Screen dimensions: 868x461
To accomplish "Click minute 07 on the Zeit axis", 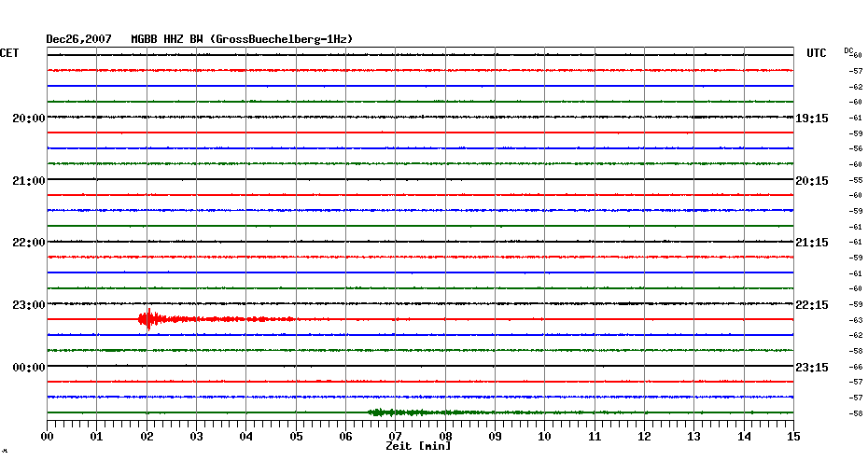I will pos(395,437).
